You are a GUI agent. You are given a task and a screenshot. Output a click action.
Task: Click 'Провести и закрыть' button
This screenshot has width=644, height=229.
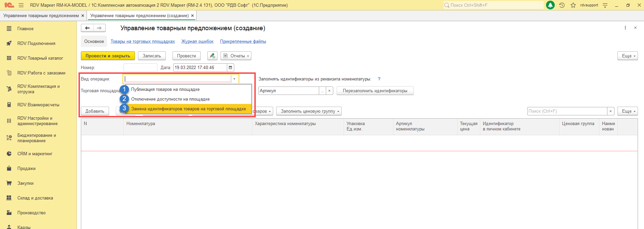click(x=108, y=56)
